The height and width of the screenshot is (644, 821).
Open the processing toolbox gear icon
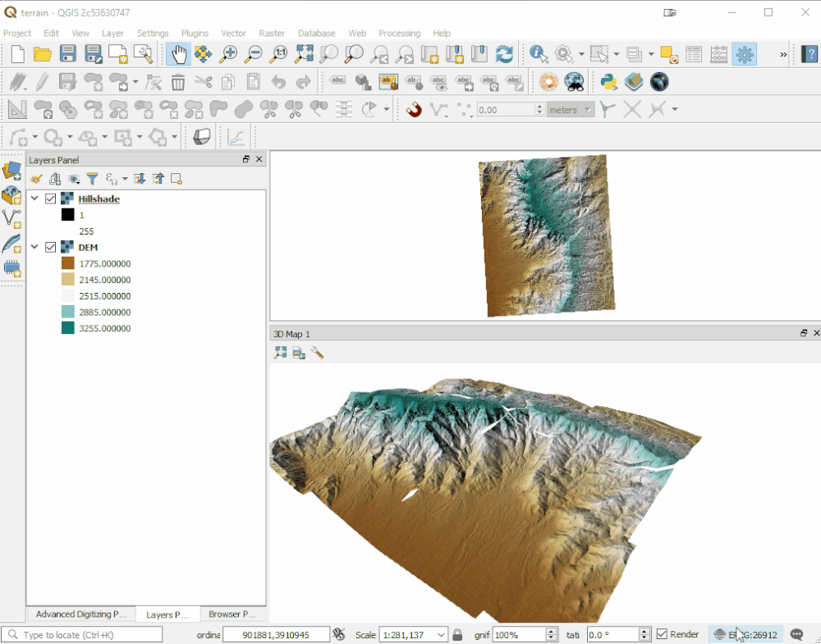click(x=744, y=54)
